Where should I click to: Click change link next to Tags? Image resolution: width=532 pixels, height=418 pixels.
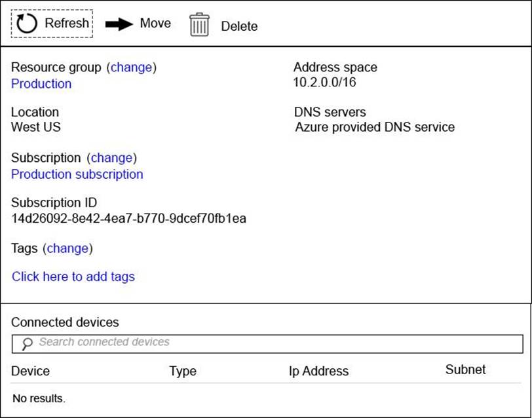(x=67, y=248)
